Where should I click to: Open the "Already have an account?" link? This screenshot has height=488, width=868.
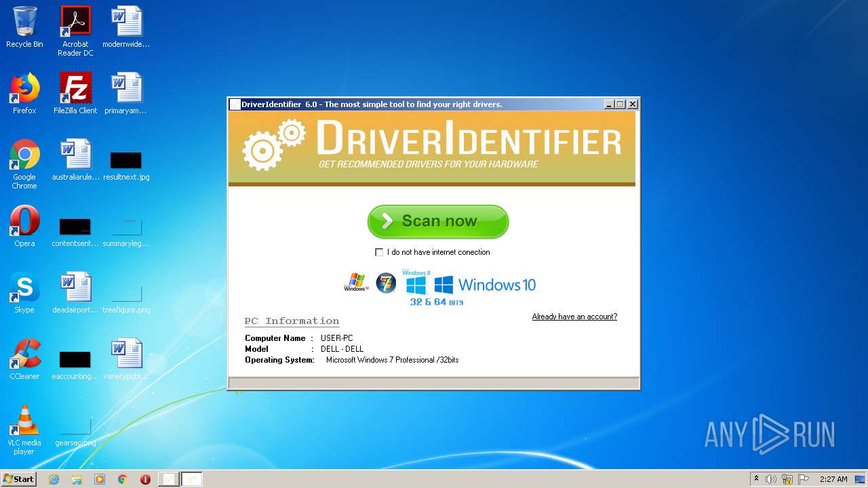coord(574,317)
